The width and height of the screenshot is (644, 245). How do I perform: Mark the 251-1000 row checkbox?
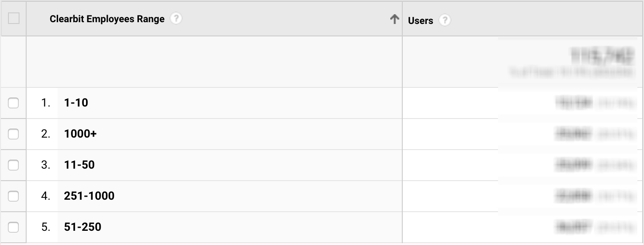[14, 196]
